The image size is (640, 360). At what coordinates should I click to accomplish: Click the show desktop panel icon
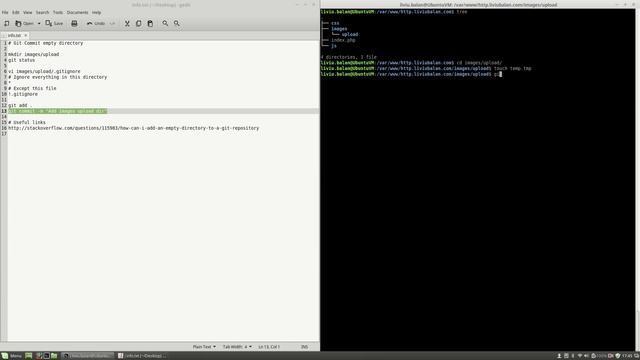(x=29, y=356)
